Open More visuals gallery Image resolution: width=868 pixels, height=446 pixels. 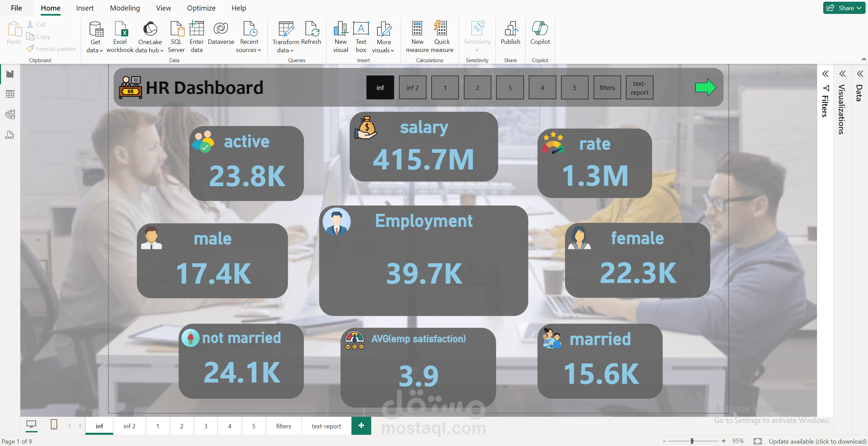click(384, 37)
